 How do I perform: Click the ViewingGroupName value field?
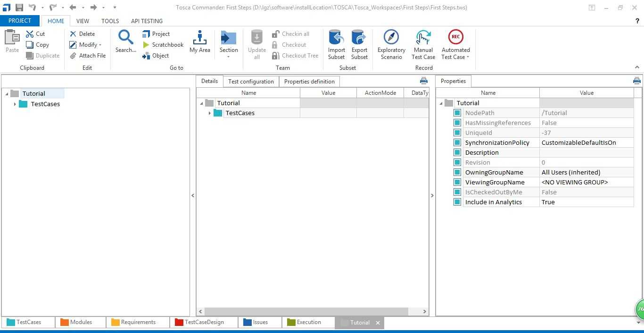click(586, 182)
